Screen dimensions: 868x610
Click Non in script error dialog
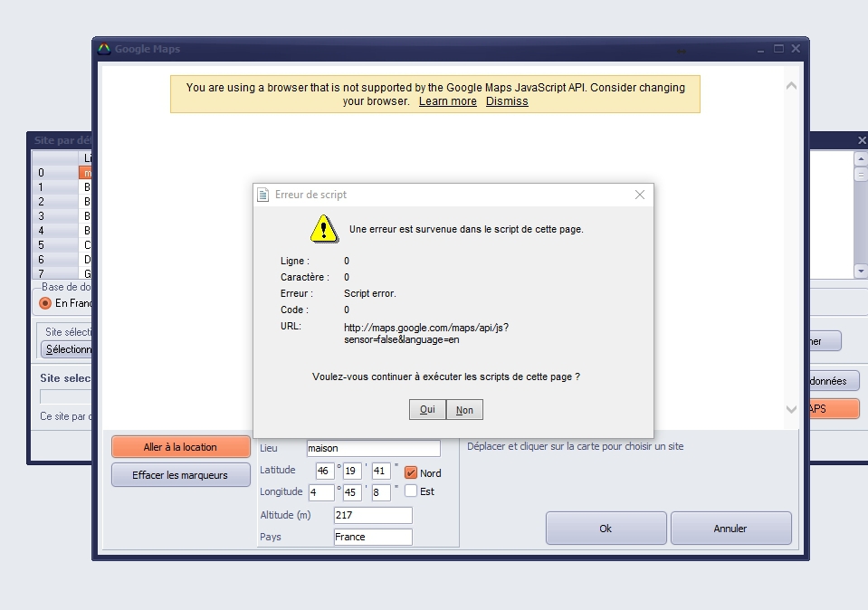click(x=464, y=410)
